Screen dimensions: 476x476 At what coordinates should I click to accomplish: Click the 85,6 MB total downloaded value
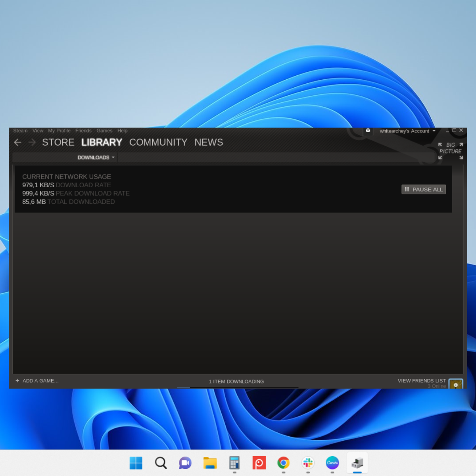click(34, 202)
